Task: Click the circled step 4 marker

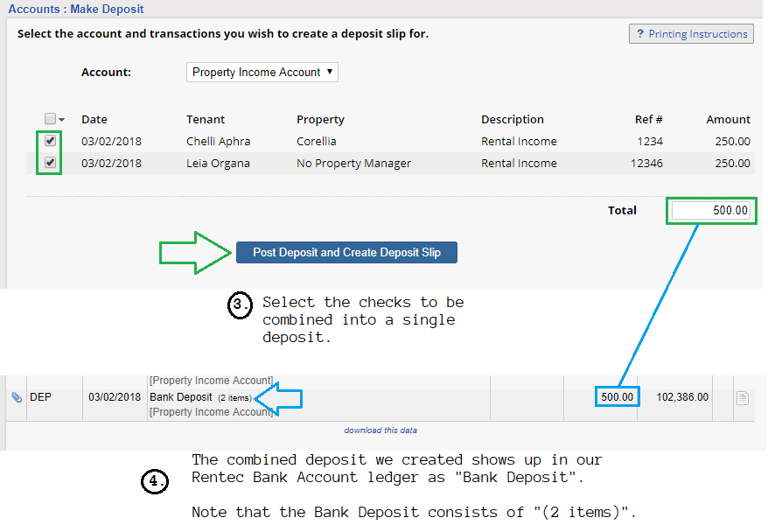Action: (153, 482)
